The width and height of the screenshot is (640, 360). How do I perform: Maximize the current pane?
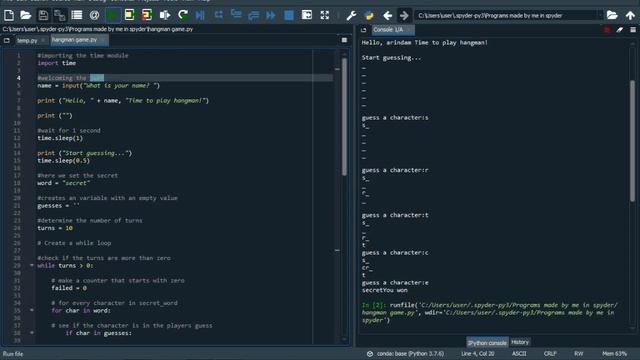click(x=307, y=16)
